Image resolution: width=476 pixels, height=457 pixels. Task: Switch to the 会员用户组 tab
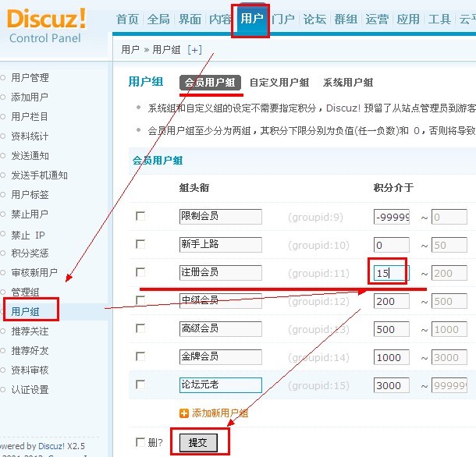210,83
